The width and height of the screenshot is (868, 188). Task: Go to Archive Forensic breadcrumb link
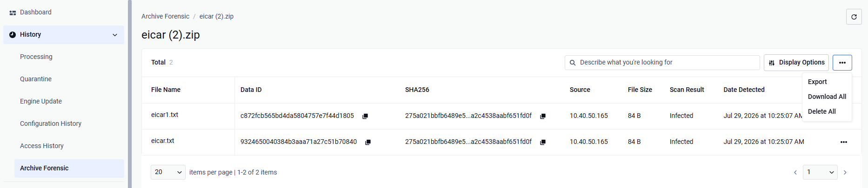[x=165, y=16]
